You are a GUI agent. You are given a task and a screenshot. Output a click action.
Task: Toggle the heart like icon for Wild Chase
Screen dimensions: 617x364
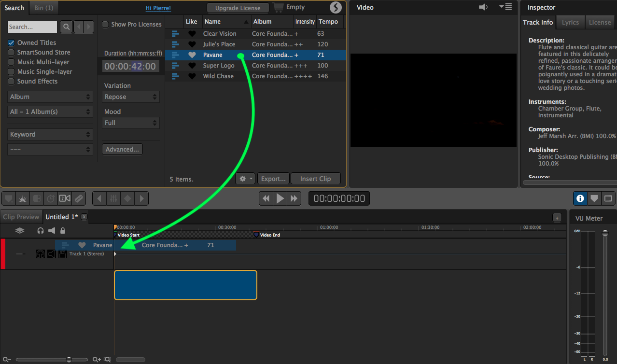192,76
